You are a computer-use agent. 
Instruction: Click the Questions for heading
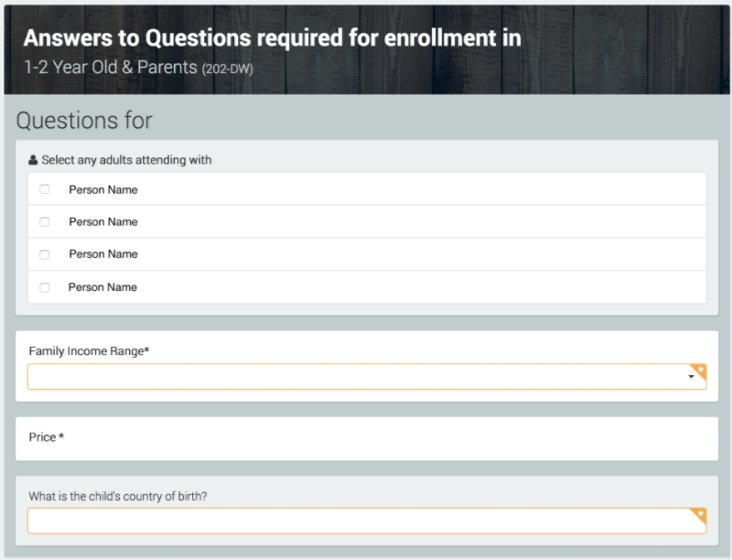point(84,121)
